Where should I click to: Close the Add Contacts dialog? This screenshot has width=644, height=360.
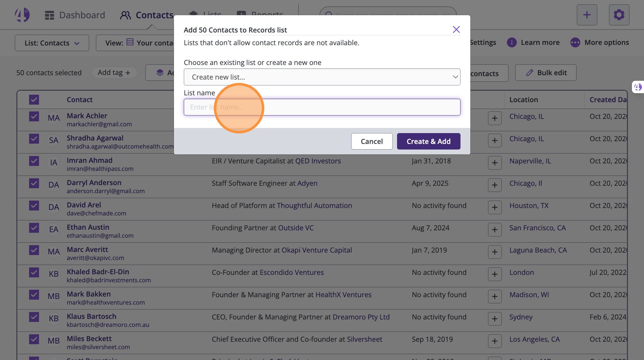click(456, 29)
